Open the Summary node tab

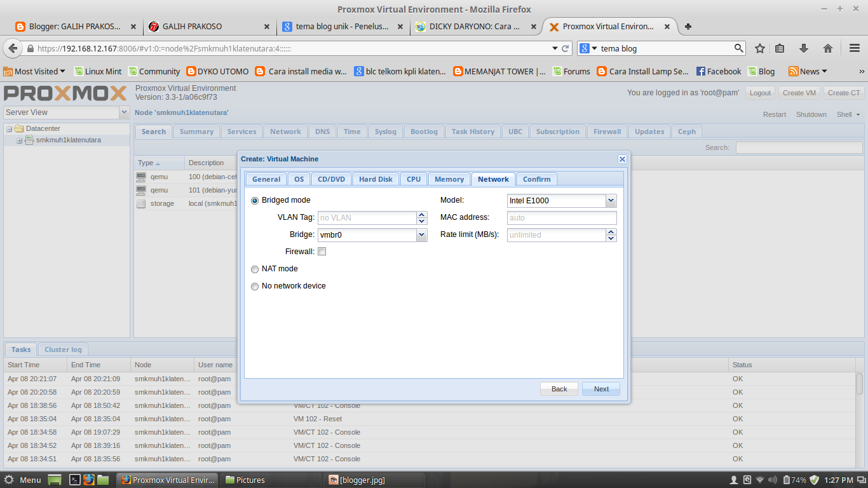coord(196,132)
